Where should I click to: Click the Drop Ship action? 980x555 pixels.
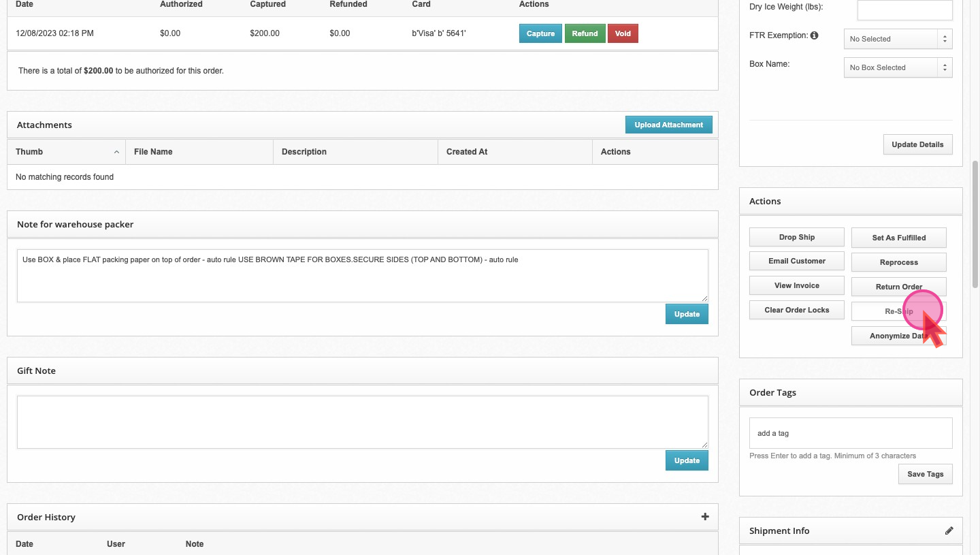(x=796, y=237)
